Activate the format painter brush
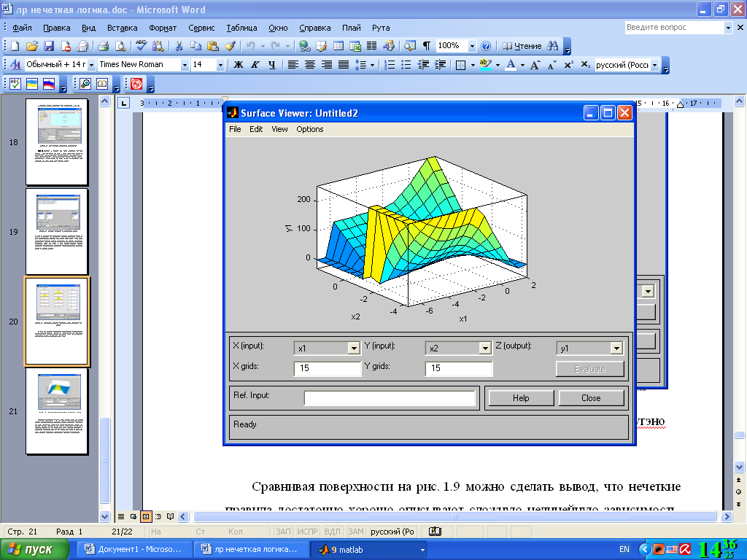The width and height of the screenshot is (747, 560). pyautogui.click(x=230, y=46)
